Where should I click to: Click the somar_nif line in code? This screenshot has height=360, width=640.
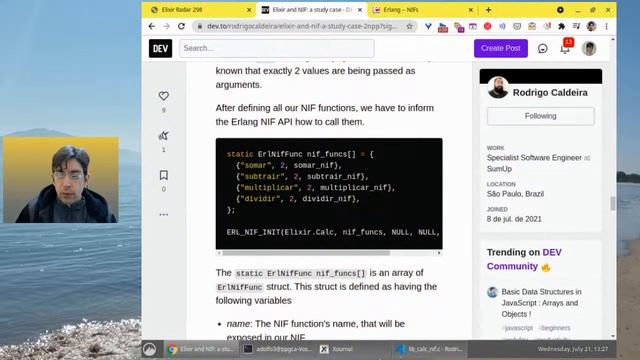289,165
